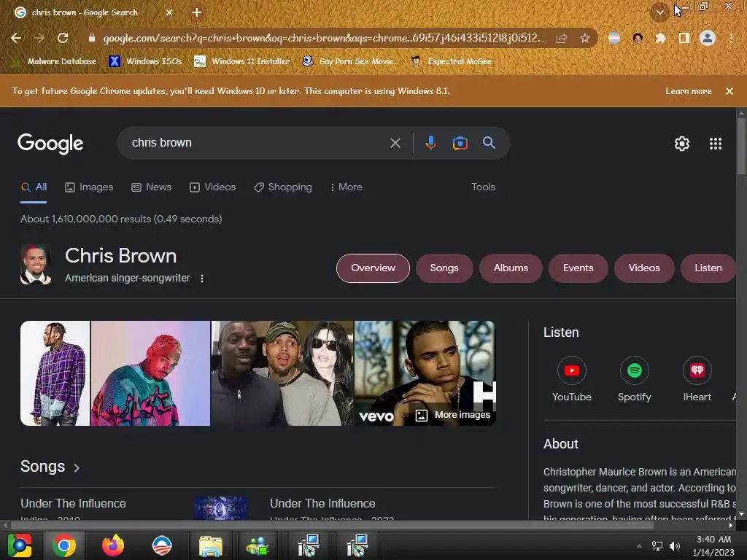Submit search with magnifier icon
Image resolution: width=747 pixels, height=560 pixels.
(489, 142)
